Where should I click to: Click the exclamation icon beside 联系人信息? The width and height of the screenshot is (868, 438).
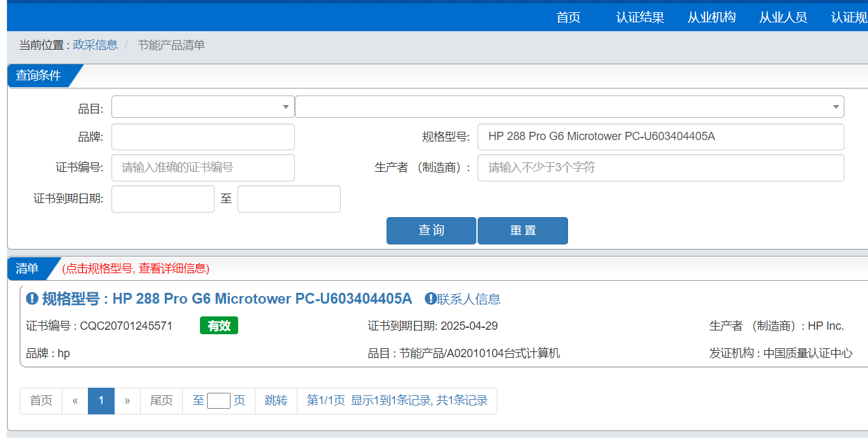click(430, 299)
